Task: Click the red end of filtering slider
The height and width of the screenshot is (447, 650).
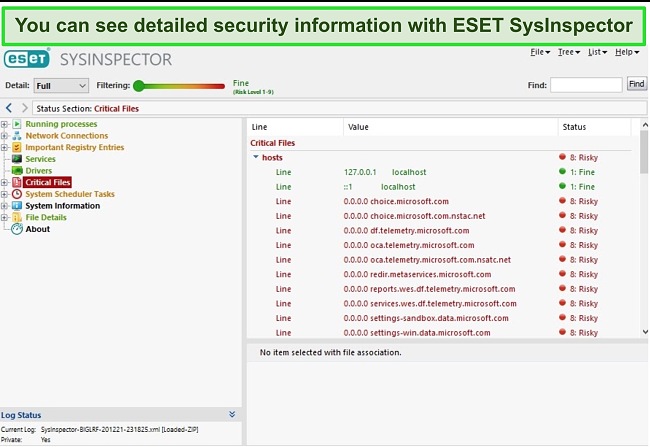Action: click(221, 86)
